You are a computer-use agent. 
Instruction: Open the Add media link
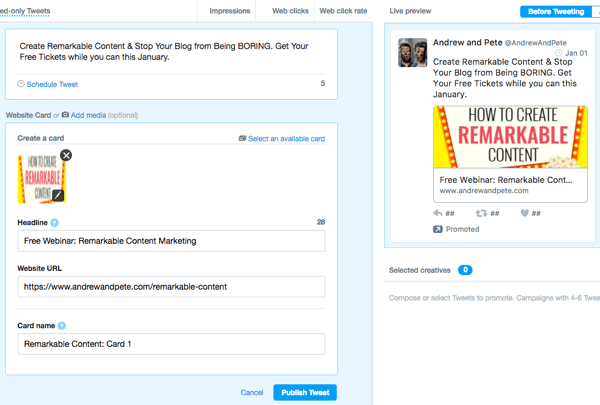click(x=88, y=115)
